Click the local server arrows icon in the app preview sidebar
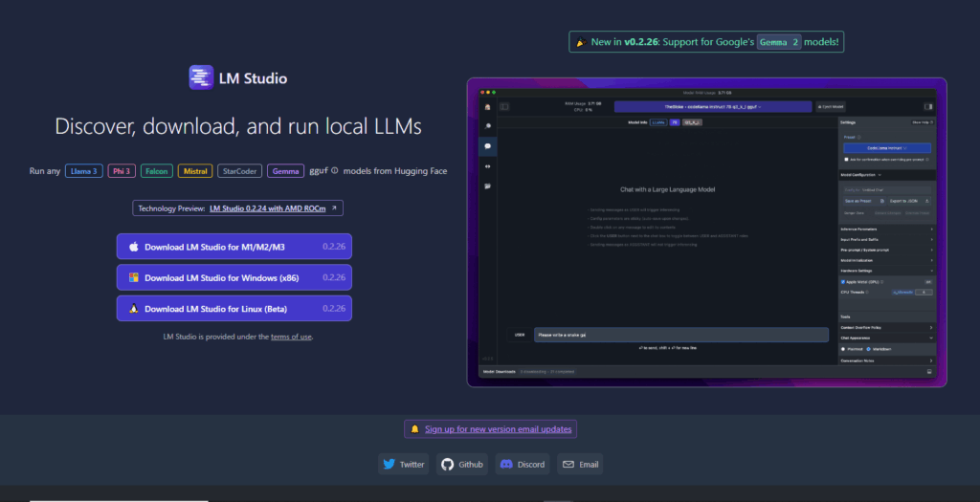 coord(487,166)
